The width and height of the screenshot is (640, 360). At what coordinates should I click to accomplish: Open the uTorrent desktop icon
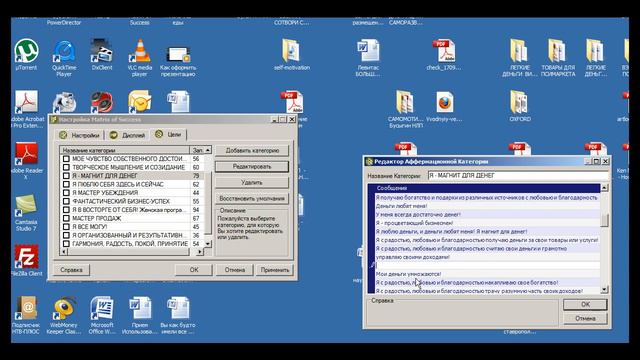[x=27, y=51]
